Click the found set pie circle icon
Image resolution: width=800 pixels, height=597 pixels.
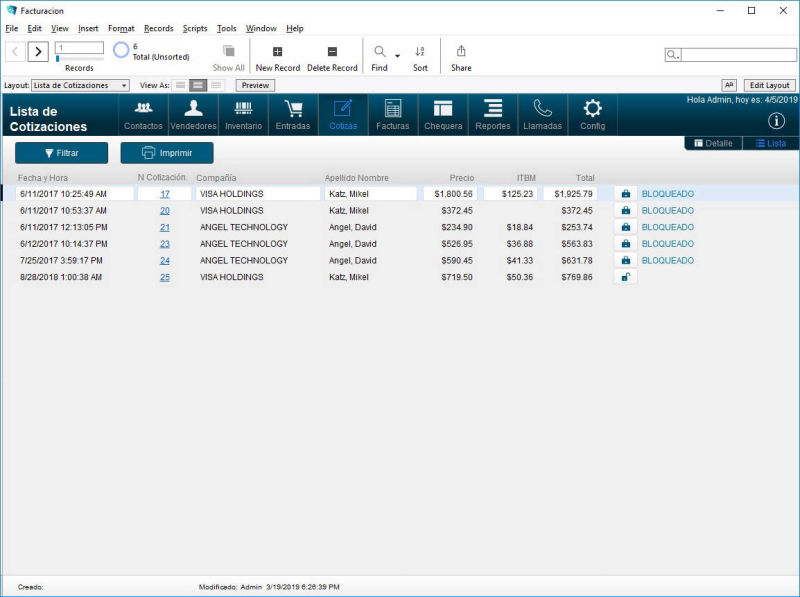[121, 50]
